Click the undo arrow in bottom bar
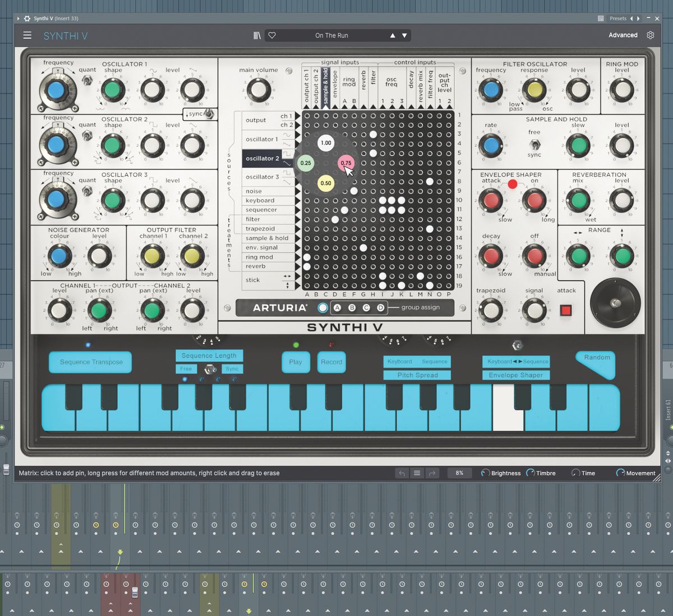 pos(402,473)
